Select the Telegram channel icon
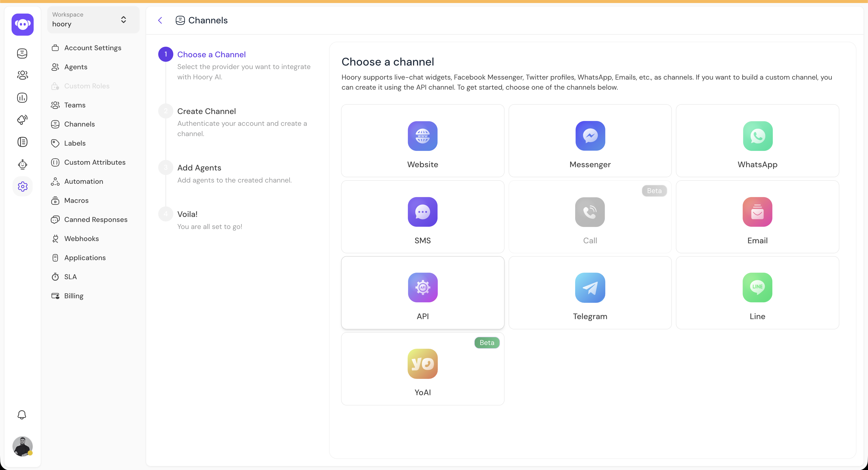 (590, 287)
